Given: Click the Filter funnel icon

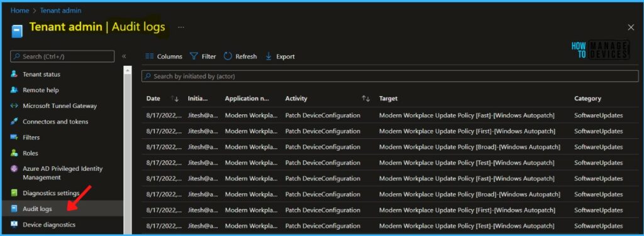Looking at the screenshot, I should [x=194, y=56].
